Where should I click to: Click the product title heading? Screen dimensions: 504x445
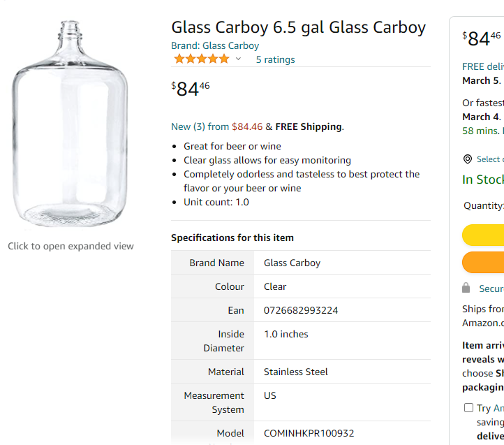(299, 27)
